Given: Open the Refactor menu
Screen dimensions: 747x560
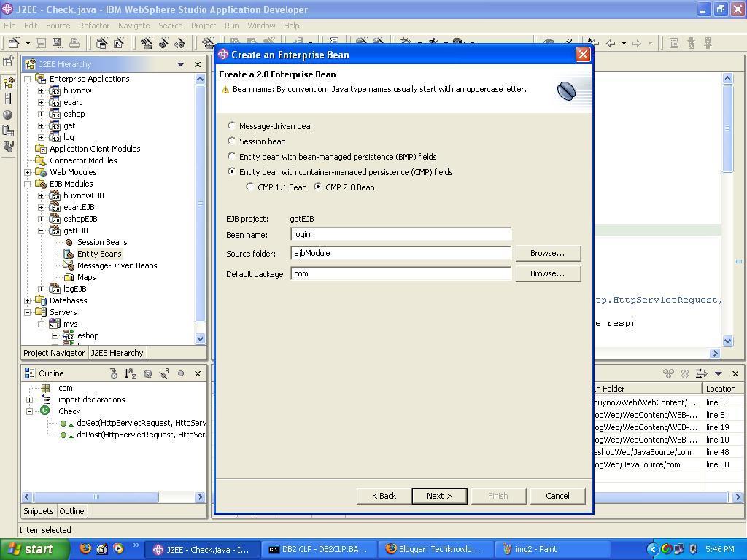Looking at the screenshot, I should pyautogui.click(x=94, y=26).
